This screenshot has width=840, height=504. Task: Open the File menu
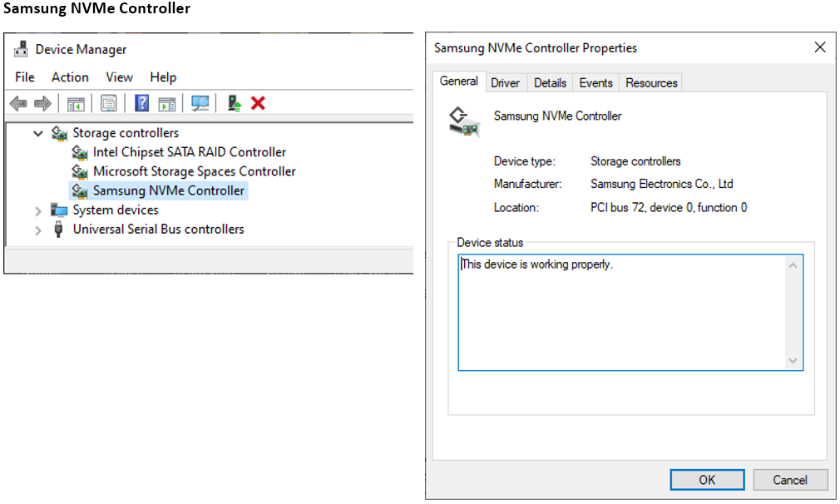click(25, 77)
